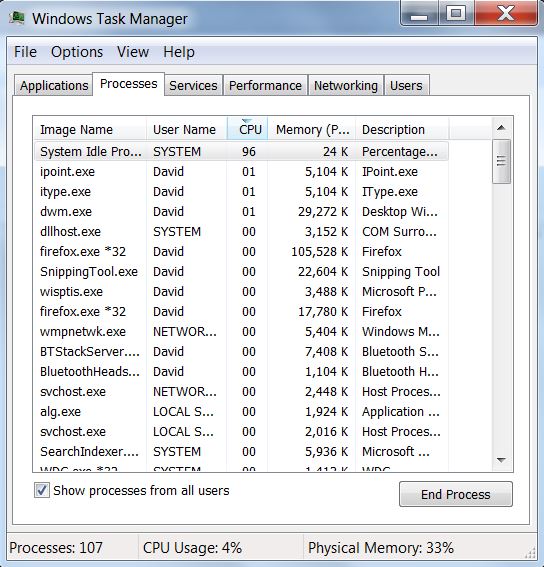Select the dwm.exe process
This screenshot has width=544, height=567.
pyautogui.click(x=241, y=211)
